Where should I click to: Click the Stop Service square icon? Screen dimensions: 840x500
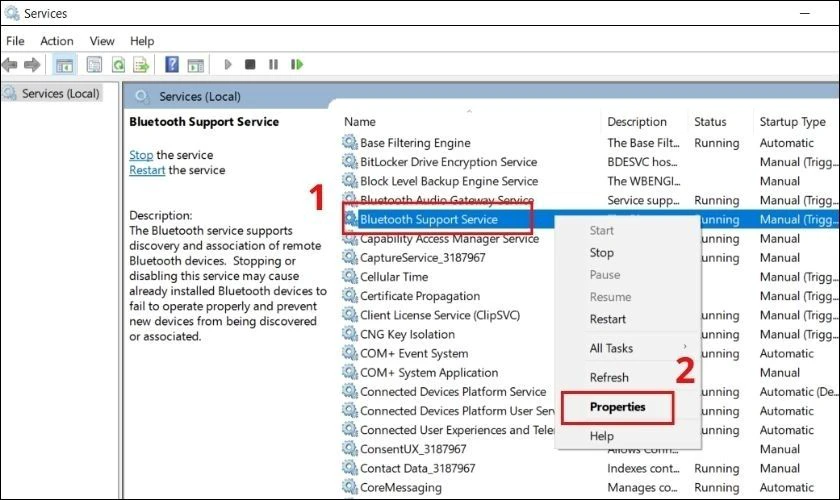250,65
